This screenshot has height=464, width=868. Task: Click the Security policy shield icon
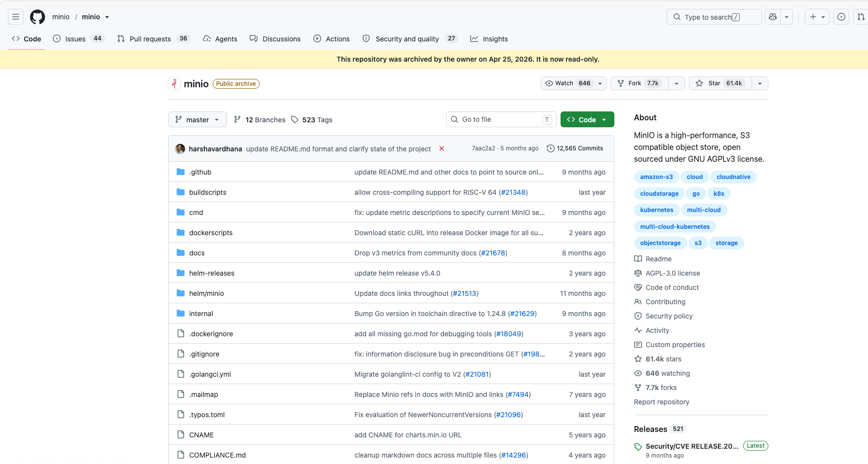tap(638, 316)
